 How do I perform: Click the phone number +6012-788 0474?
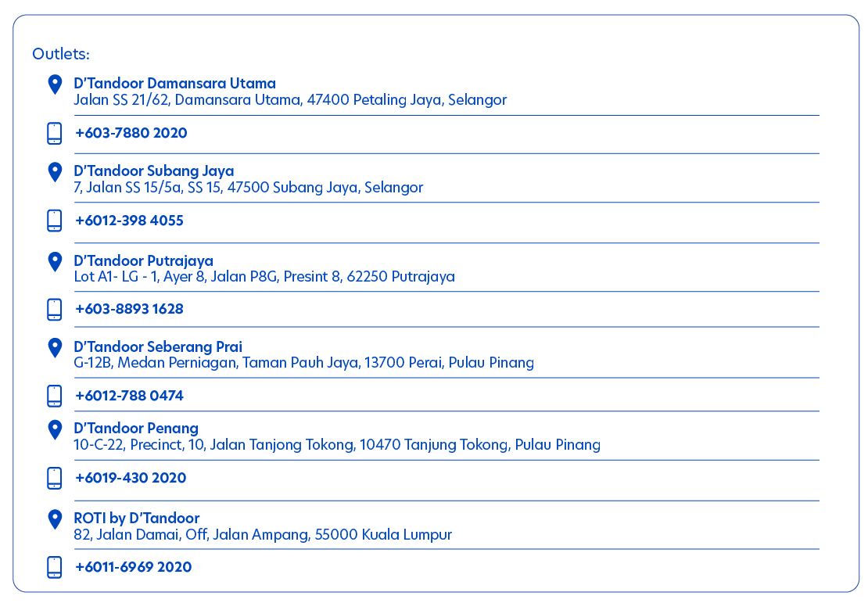(130, 396)
